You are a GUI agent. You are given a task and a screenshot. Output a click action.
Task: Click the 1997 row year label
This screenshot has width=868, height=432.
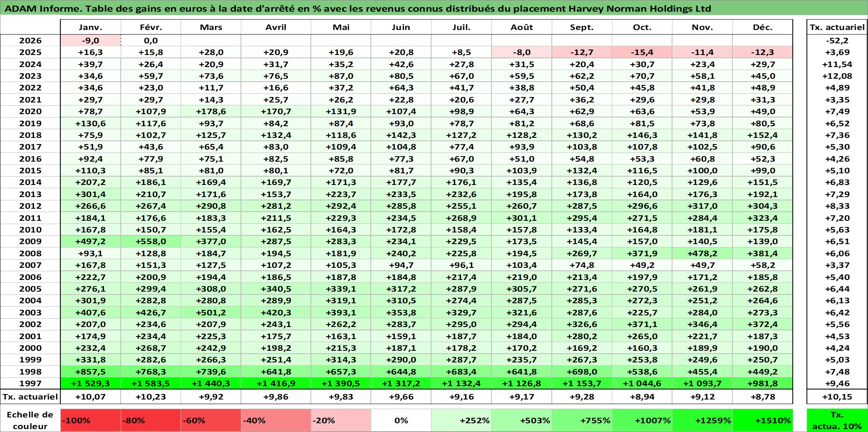[30, 383]
